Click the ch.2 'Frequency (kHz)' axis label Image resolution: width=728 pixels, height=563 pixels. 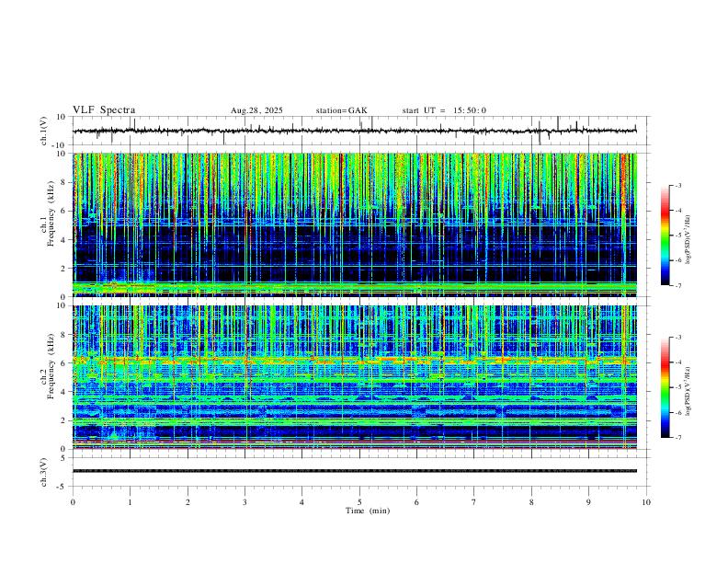(x=51, y=366)
